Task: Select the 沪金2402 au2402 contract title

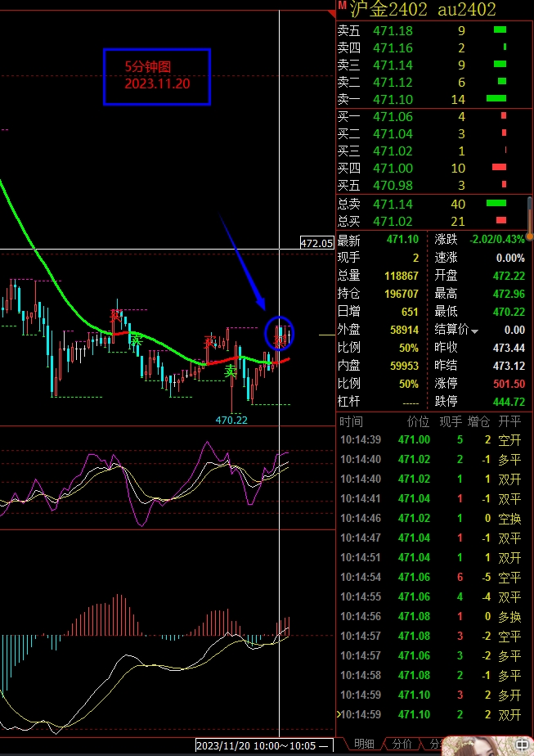Action: 422,9
